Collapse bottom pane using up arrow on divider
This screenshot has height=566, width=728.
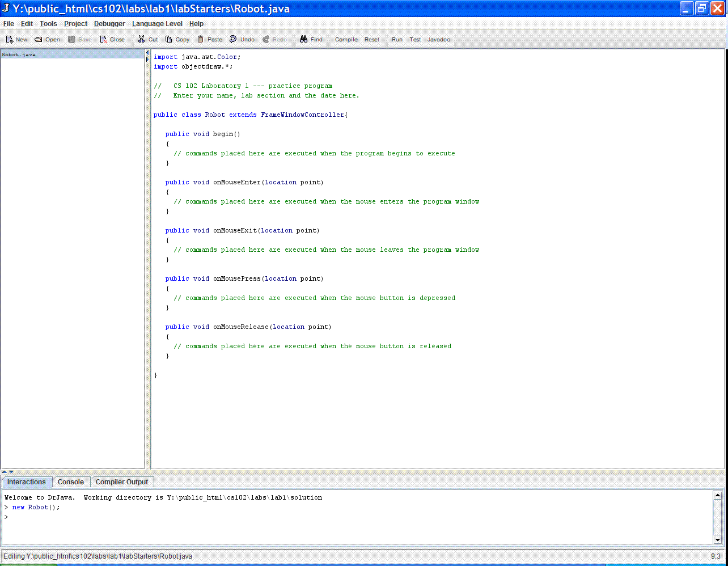[x=5, y=472]
